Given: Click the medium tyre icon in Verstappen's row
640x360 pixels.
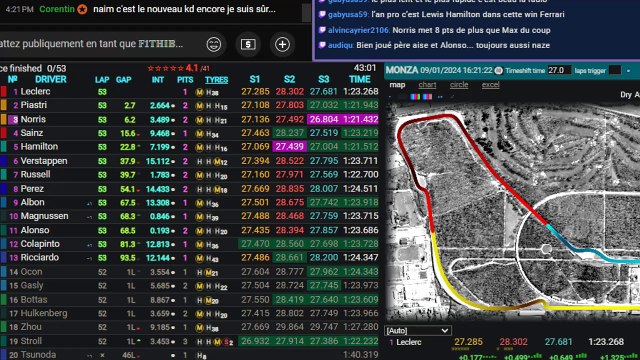Looking at the screenshot, I should click(x=218, y=162).
